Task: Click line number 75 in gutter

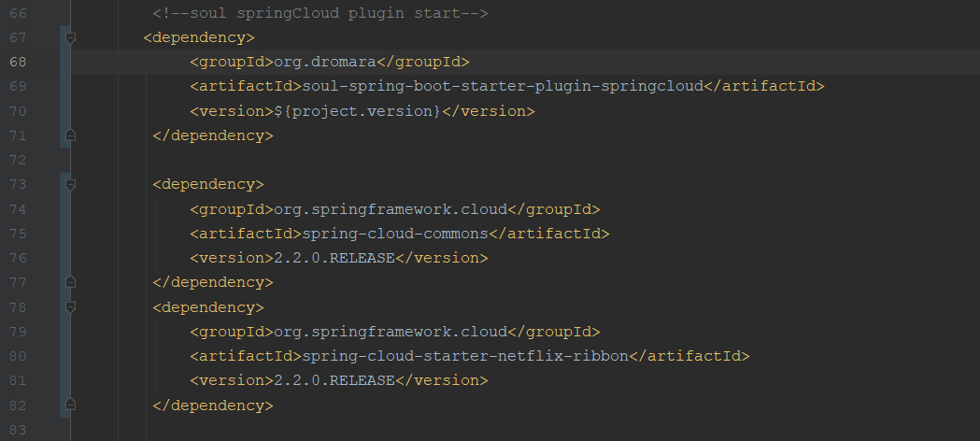Action: tap(18, 234)
